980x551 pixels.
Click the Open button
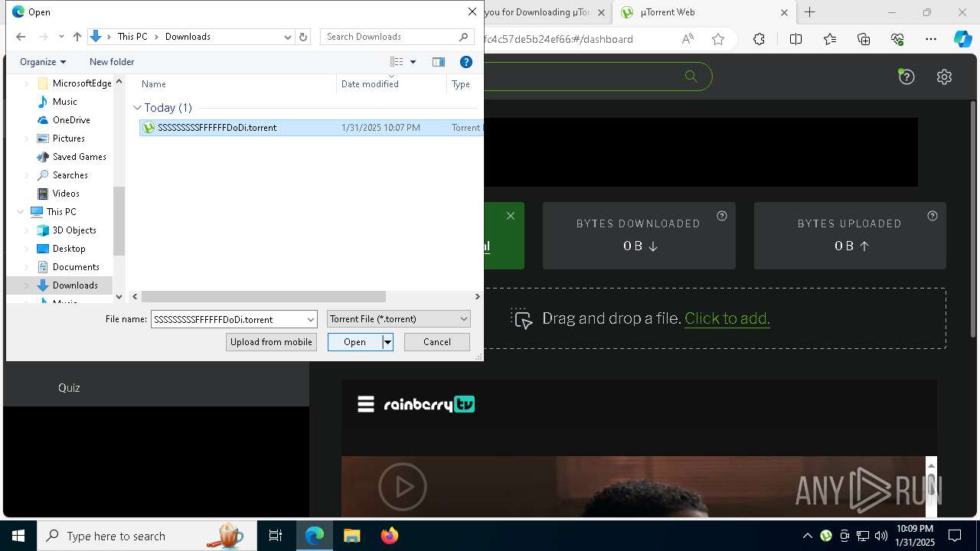point(355,342)
